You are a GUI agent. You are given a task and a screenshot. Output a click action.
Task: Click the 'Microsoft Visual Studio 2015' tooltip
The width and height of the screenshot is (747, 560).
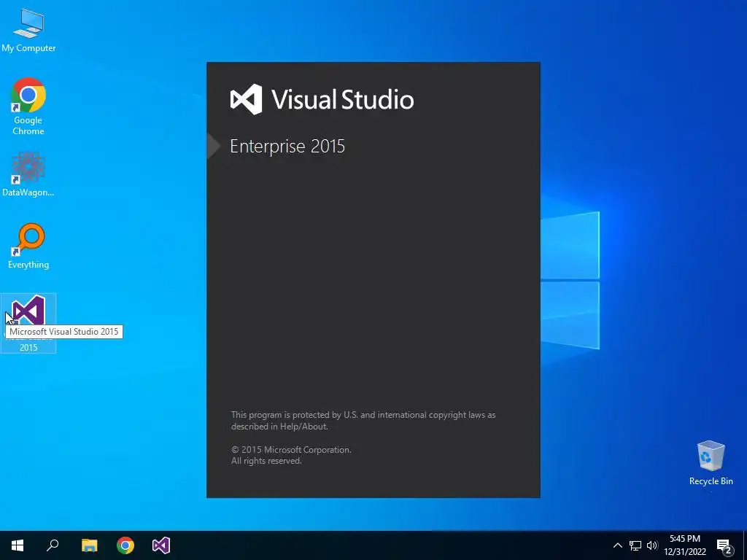click(64, 332)
